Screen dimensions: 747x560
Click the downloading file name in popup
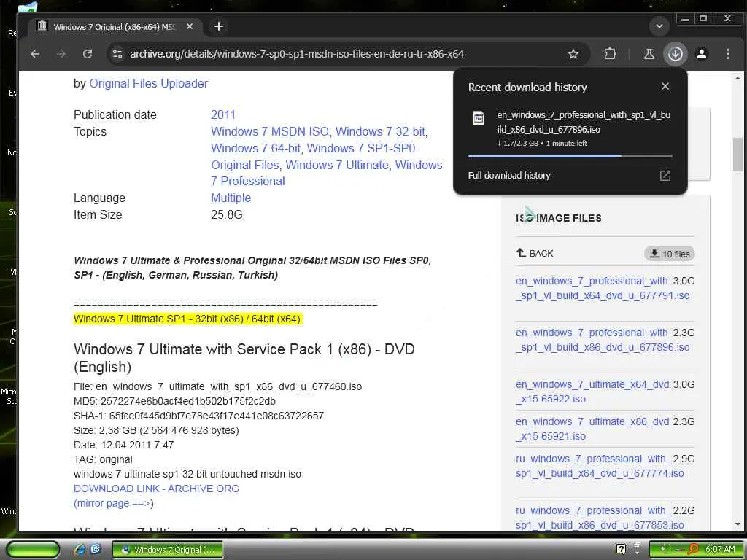point(583,122)
